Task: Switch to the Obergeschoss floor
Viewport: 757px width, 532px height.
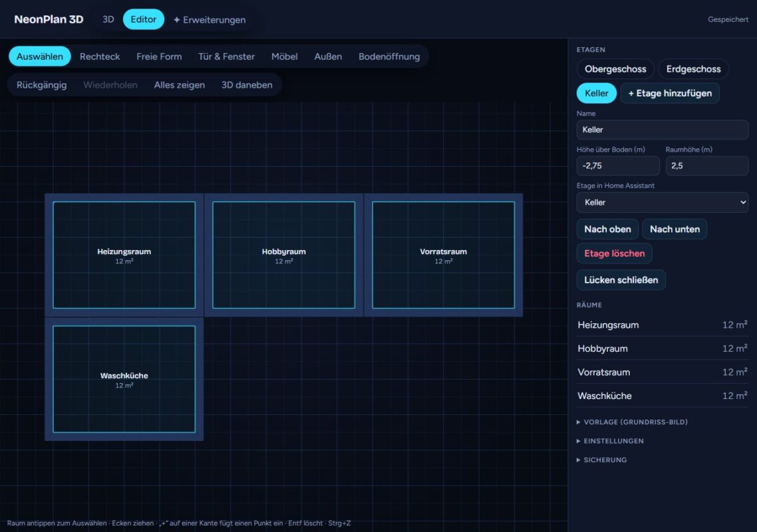Action: pos(615,69)
